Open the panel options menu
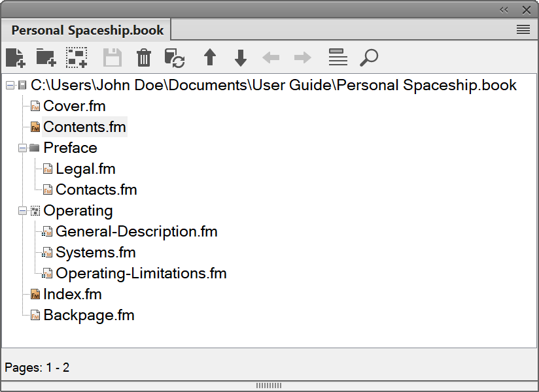539x392 pixels. click(522, 29)
